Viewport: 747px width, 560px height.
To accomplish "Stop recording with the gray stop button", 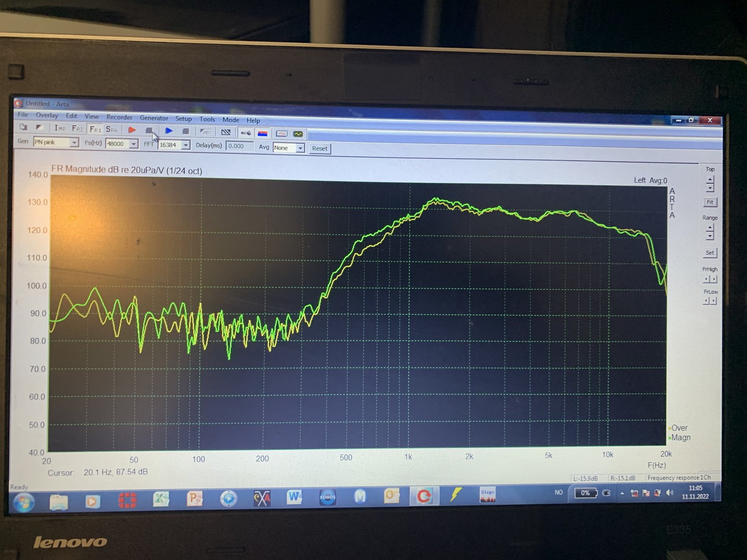I will pos(149,130).
